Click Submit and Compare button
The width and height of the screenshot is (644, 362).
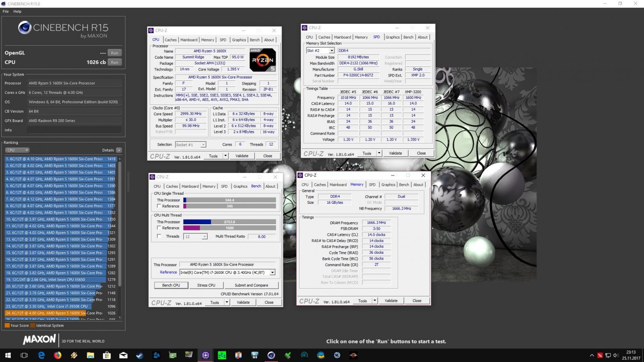coord(252,285)
